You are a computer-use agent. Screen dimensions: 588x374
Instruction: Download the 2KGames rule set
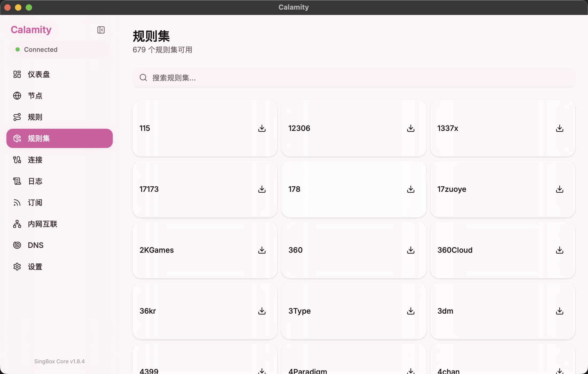262,250
